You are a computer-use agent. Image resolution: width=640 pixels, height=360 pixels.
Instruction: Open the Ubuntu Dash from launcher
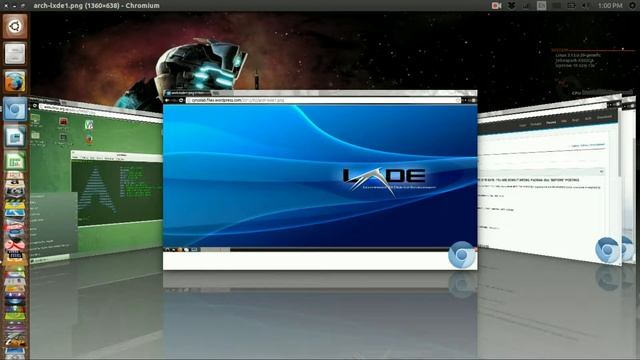pos(15,27)
